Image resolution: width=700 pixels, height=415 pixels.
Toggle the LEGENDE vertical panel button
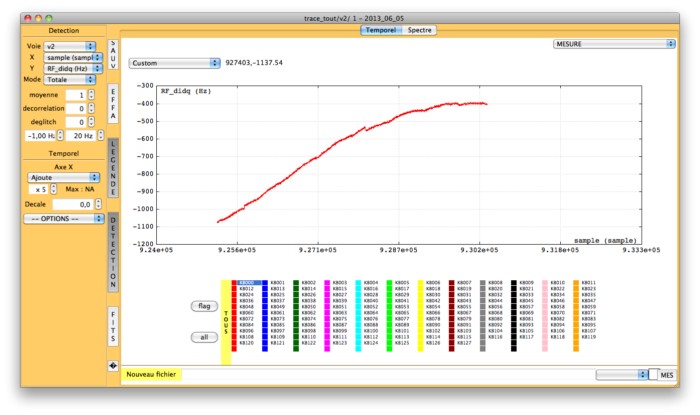[x=113, y=168]
